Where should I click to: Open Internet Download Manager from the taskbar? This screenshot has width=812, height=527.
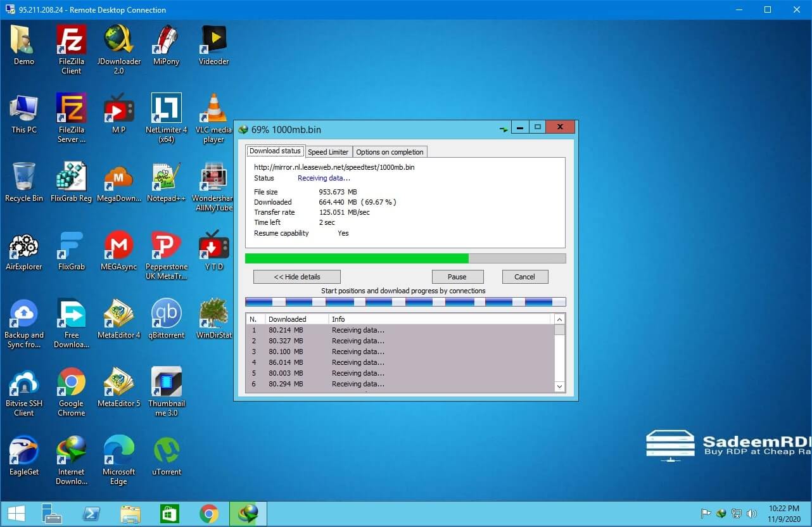(x=247, y=514)
